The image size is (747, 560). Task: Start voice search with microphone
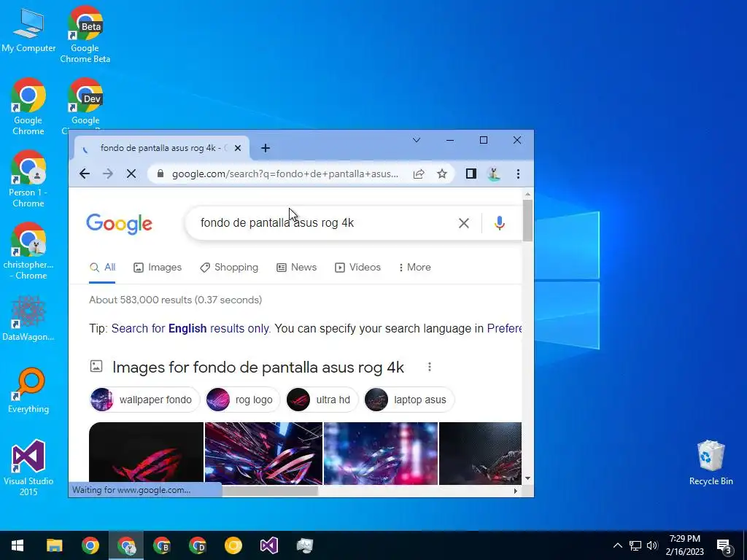pos(499,223)
